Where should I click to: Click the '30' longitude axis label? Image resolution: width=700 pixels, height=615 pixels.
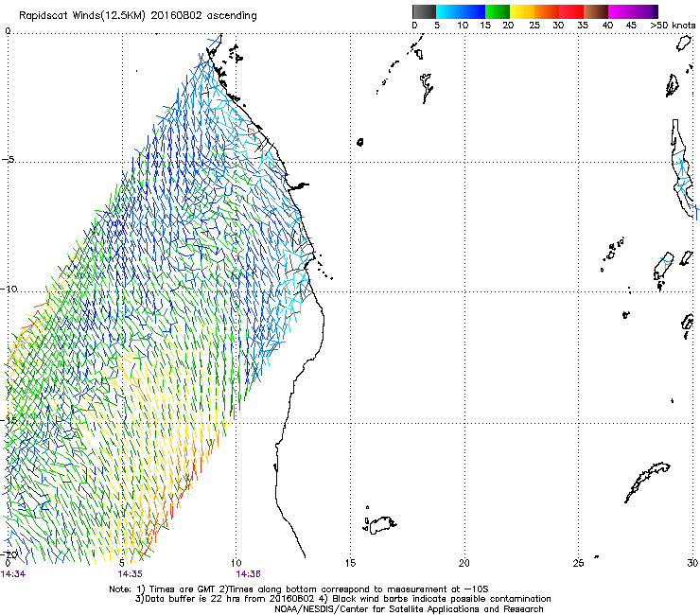point(692,563)
